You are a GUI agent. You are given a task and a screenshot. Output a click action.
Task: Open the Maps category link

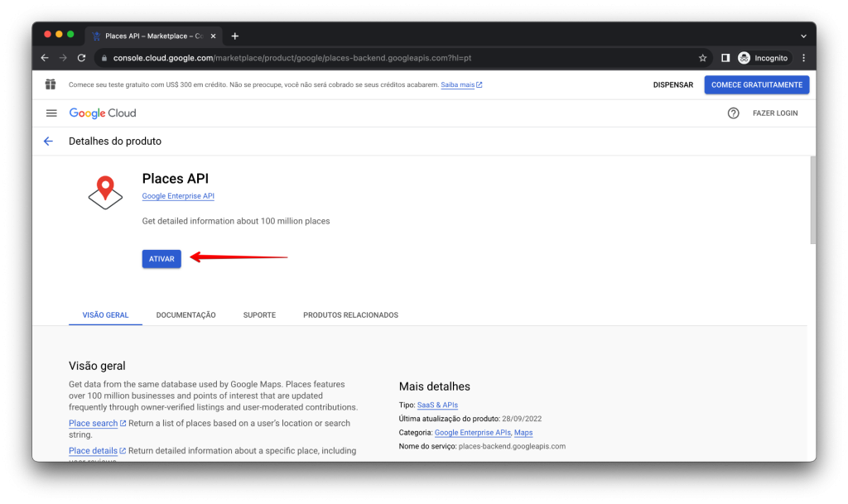tap(523, 433)
